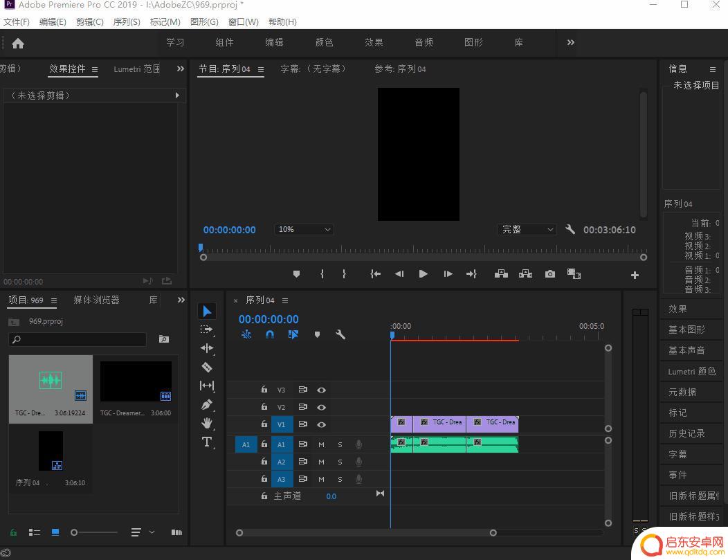Open Program monitor settings wrench
Viewport: 728px width, 560px height.
570,229
